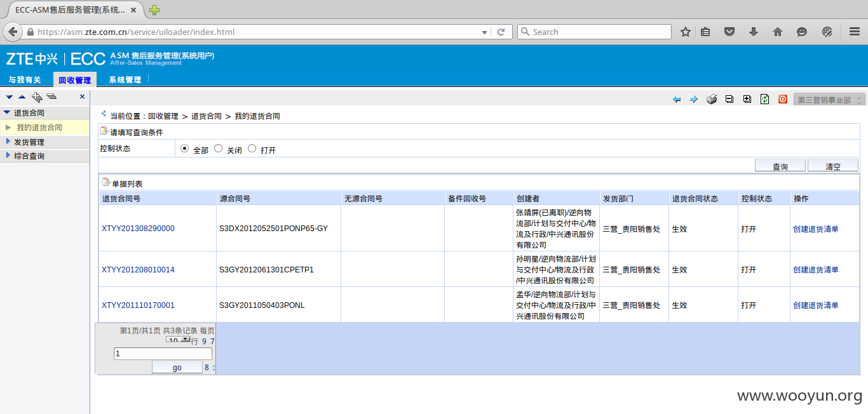Click the sidebar up-arrow icon
Viewport: 868px width, 414px height.
click(22, 97)
